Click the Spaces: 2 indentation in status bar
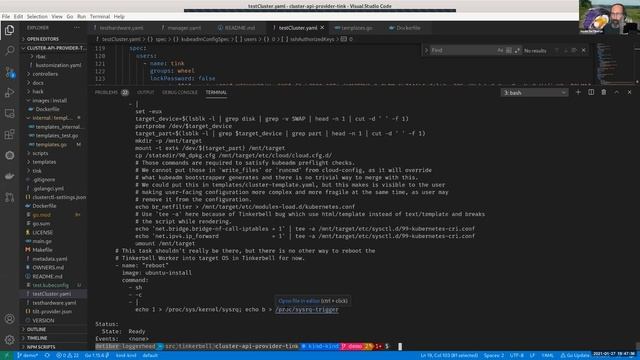This screenshot has width=640, height=360. pyautogui.click(x=493, y=356)
